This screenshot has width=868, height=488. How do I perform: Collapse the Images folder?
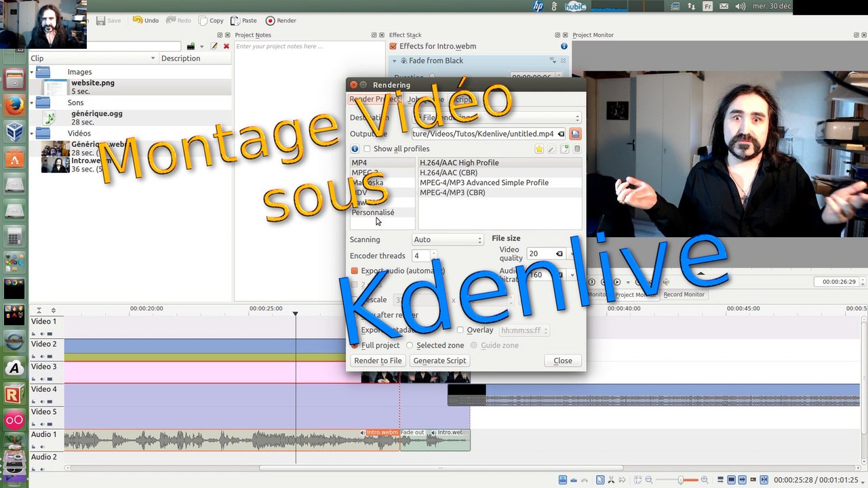click(x=32, y=71)
